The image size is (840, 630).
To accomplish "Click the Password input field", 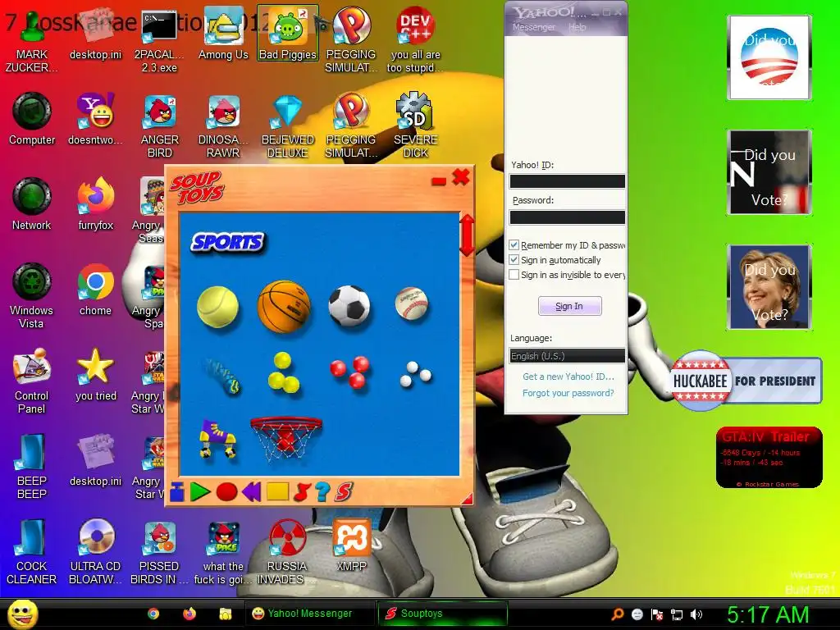I will [x=568, y=217].
